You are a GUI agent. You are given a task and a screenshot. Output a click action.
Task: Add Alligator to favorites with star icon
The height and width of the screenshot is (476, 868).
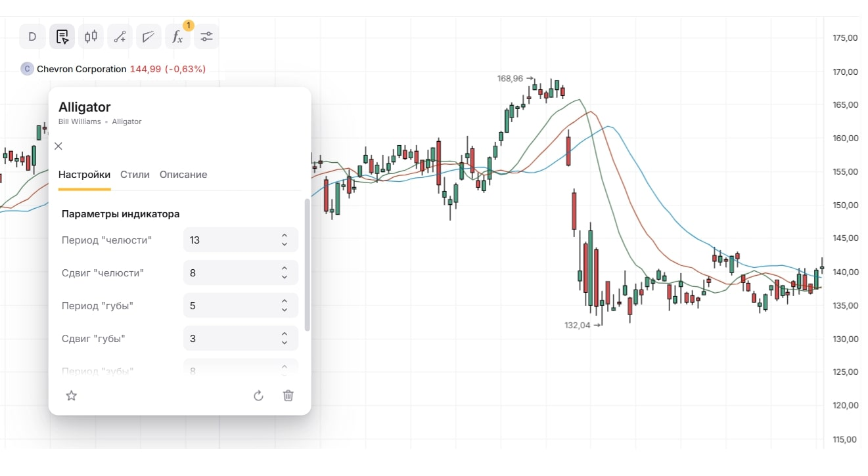point(72,395)
